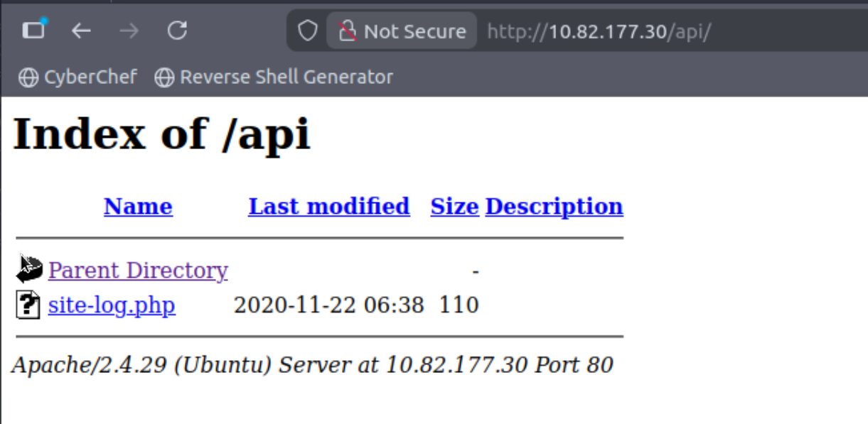Sort the listing by Last modified
Viewport: 868px width, 424px height.
click(328, 207)
